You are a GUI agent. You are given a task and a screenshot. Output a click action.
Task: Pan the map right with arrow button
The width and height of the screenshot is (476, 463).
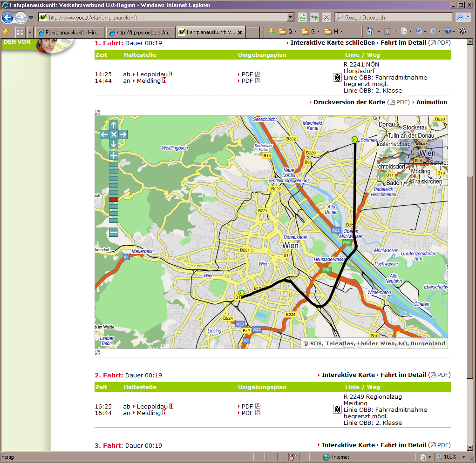pos(123,134)
